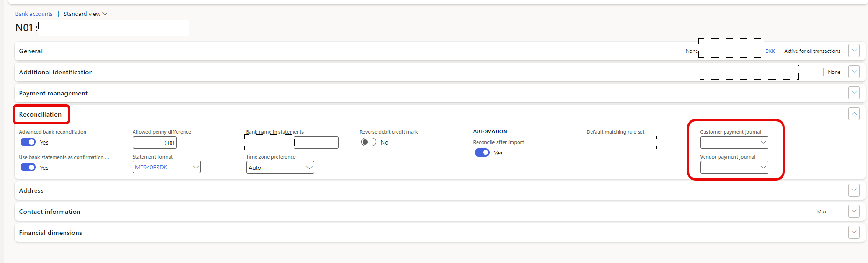Expand the Address section chevron

click(x=854, y=190)
